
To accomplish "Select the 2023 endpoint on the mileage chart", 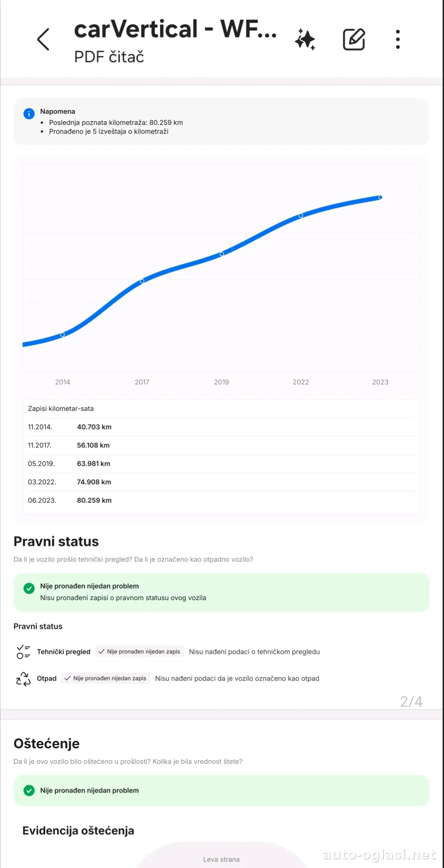I will tap(380, 197).
